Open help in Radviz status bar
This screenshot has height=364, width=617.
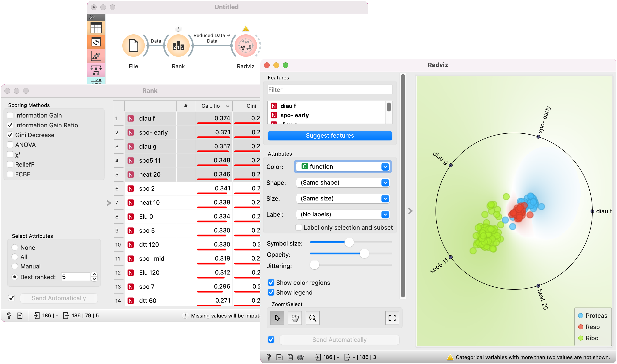269,357
